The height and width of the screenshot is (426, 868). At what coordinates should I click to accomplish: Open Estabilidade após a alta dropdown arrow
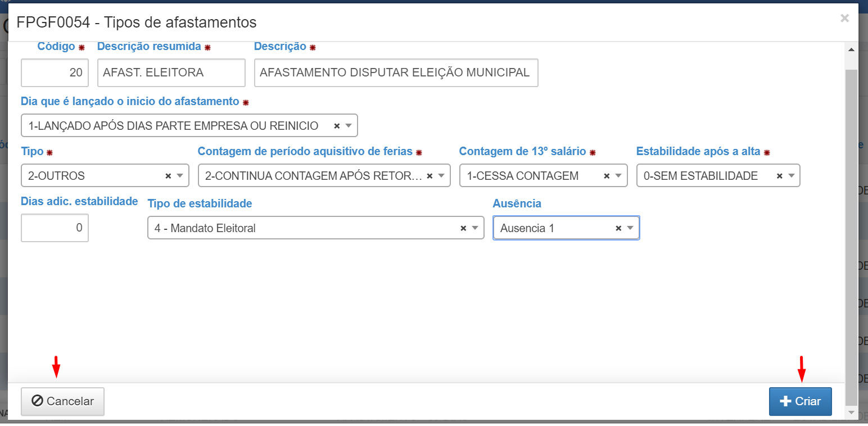[791, 176]
